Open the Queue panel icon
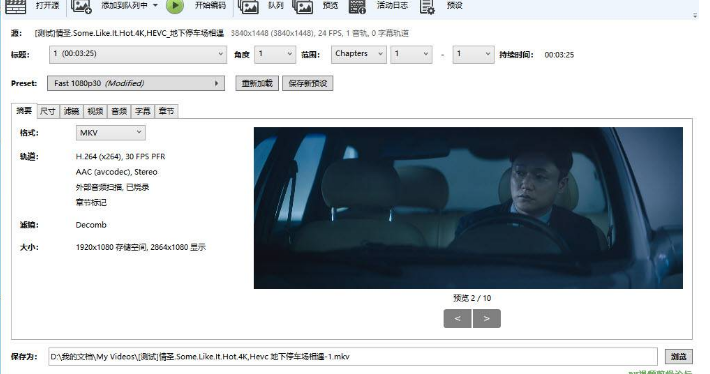Viewport: 710px width, 374px height. 249,6
